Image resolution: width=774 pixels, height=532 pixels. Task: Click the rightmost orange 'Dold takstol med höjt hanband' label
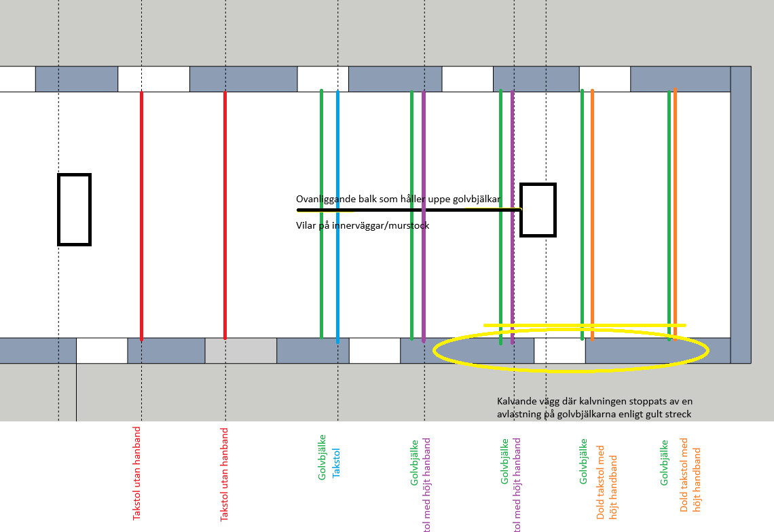pyautogui.click(x=689, y=479)
